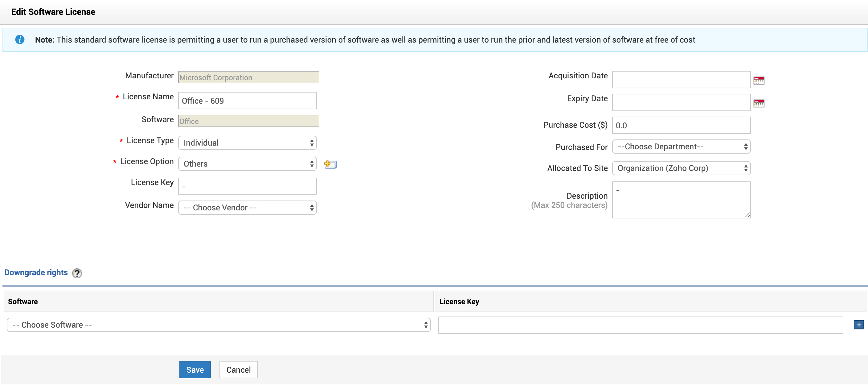Screen dimensions: 868x385
Task: Cancel editing the license
Action: 238,370
